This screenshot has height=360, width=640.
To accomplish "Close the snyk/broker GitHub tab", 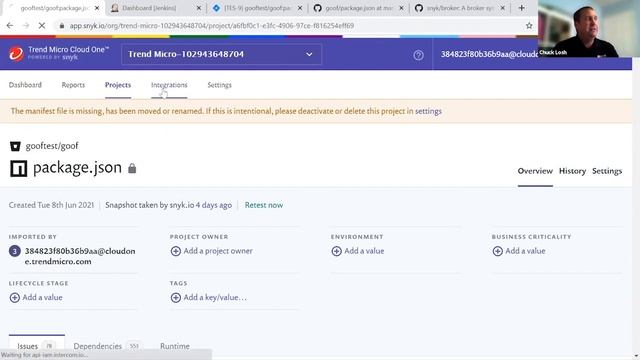I will (502, 8).
